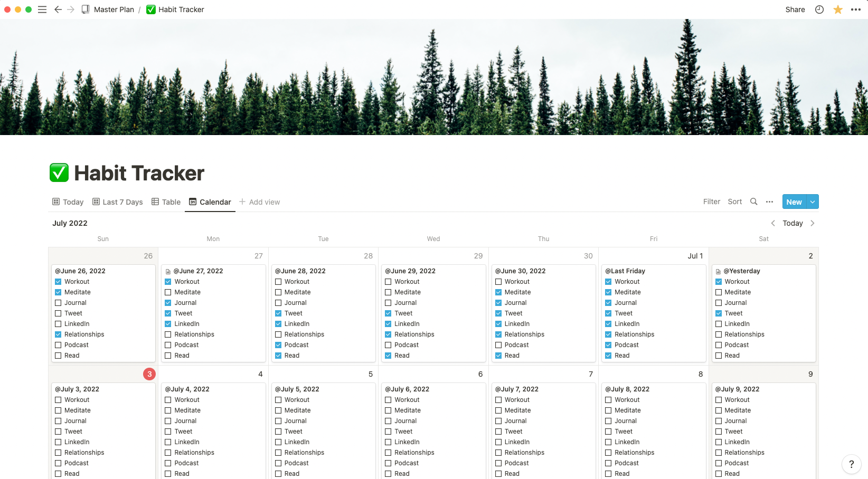Click the red date badge 3
Screen dimensions: 868x479
pos(149,374)
